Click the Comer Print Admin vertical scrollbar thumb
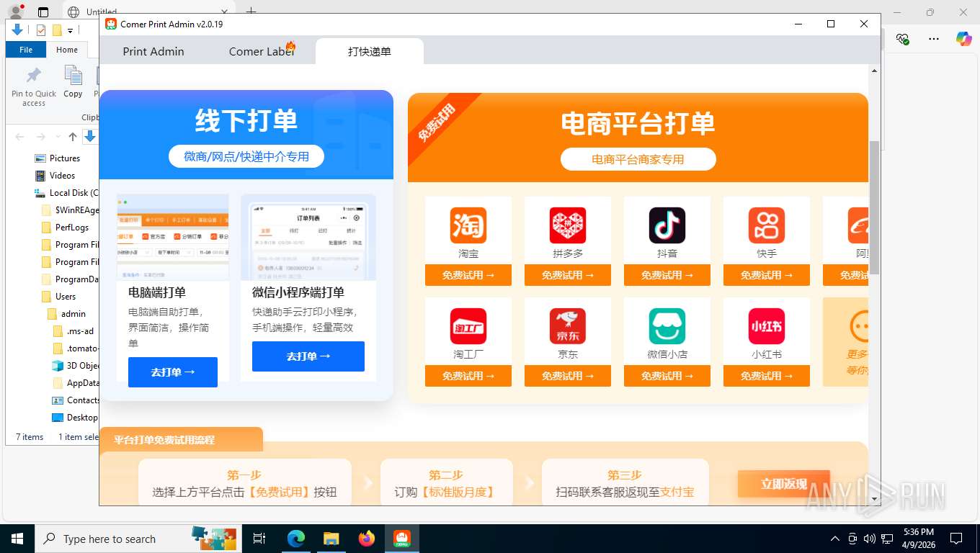This screenshot has width=980, height=553. 875,207
